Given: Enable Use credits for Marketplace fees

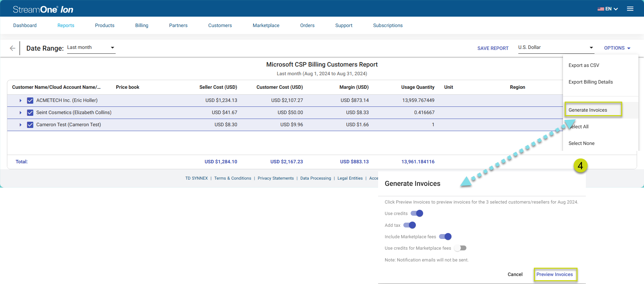Looking at the screenshot, I should 460,248.
